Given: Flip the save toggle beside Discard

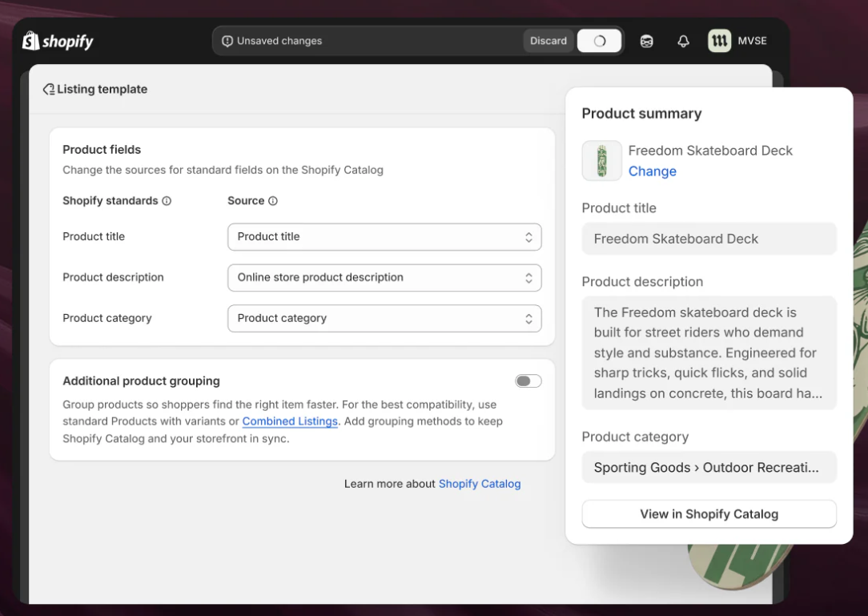Looking at the screenshot, I should coord(599,40).
